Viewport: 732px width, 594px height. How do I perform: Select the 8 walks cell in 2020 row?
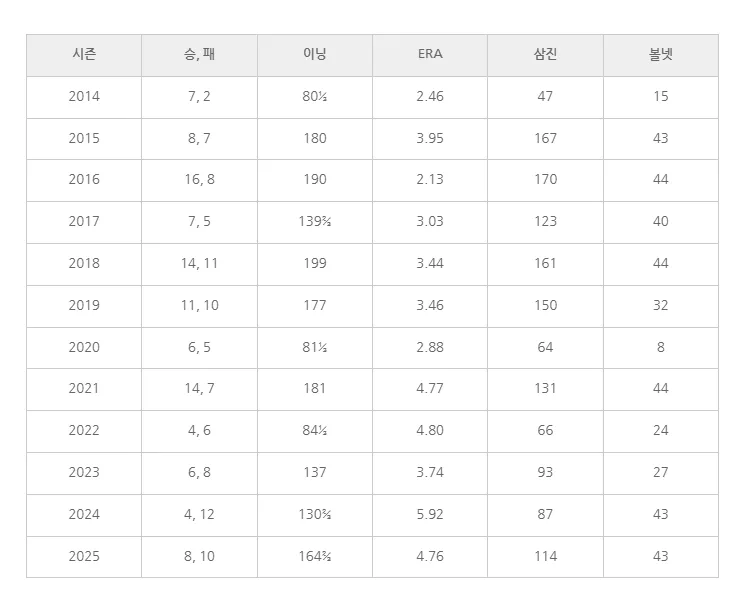pos(661,347)
